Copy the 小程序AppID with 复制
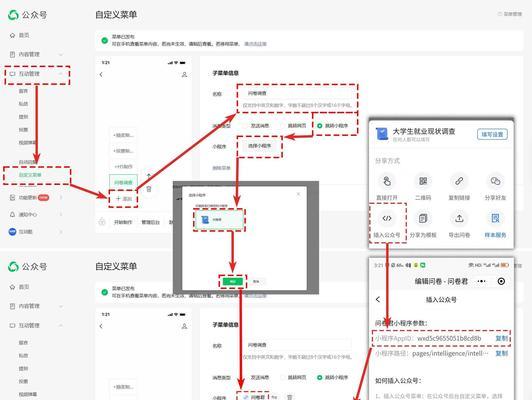 point(501,338)
